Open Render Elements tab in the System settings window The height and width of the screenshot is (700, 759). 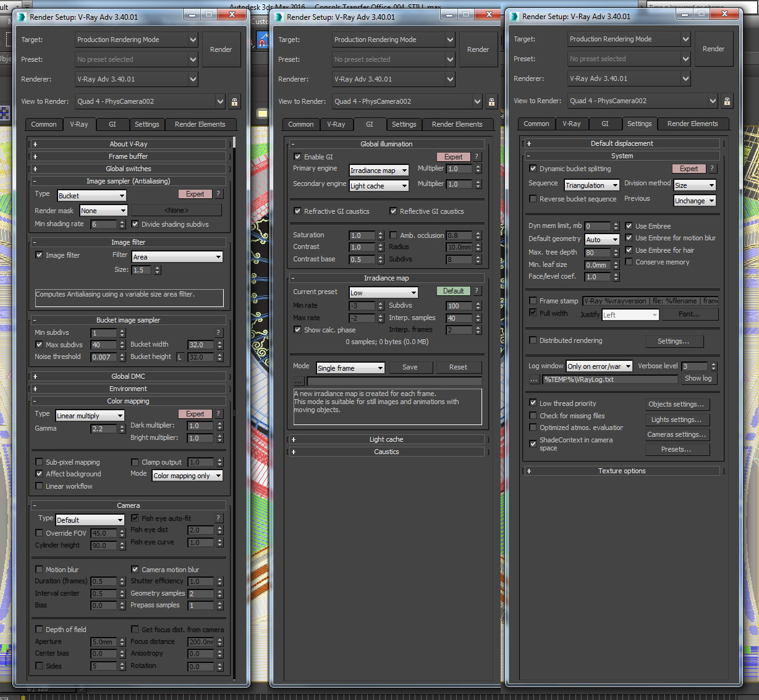(692, 124)
